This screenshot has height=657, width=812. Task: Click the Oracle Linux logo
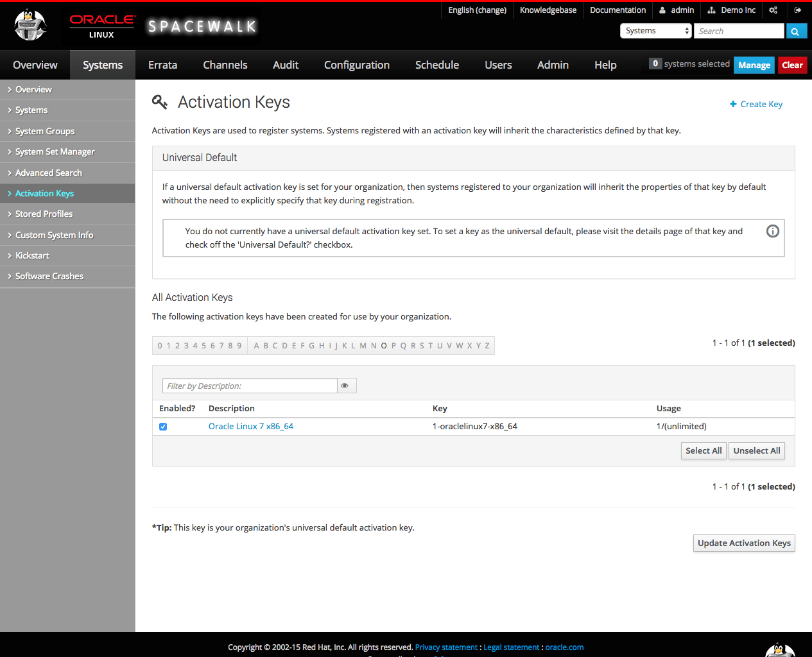pyautogui.click(x=102, y=26)
